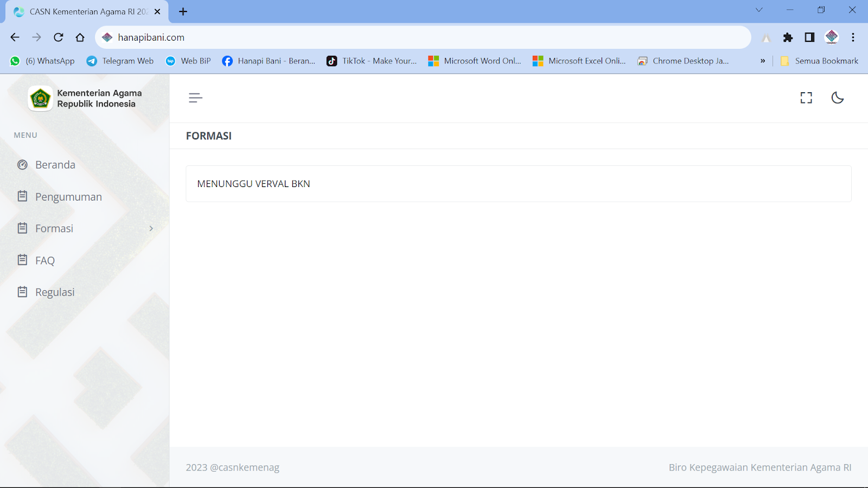Click the MENUNGGU VERVAL BKN text
Viewport: 868px width, 488px height.
(253, 184)
